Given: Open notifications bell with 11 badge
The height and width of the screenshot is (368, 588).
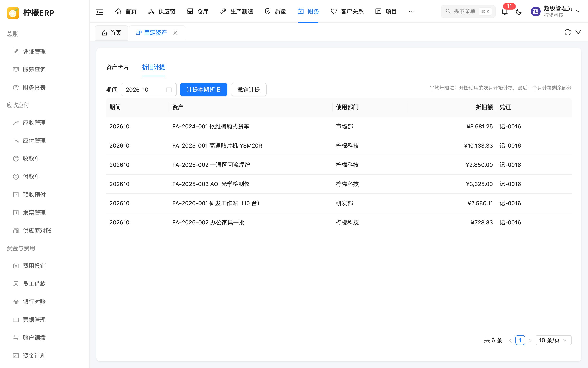Looking at the screenshot, I should point(505,11).
